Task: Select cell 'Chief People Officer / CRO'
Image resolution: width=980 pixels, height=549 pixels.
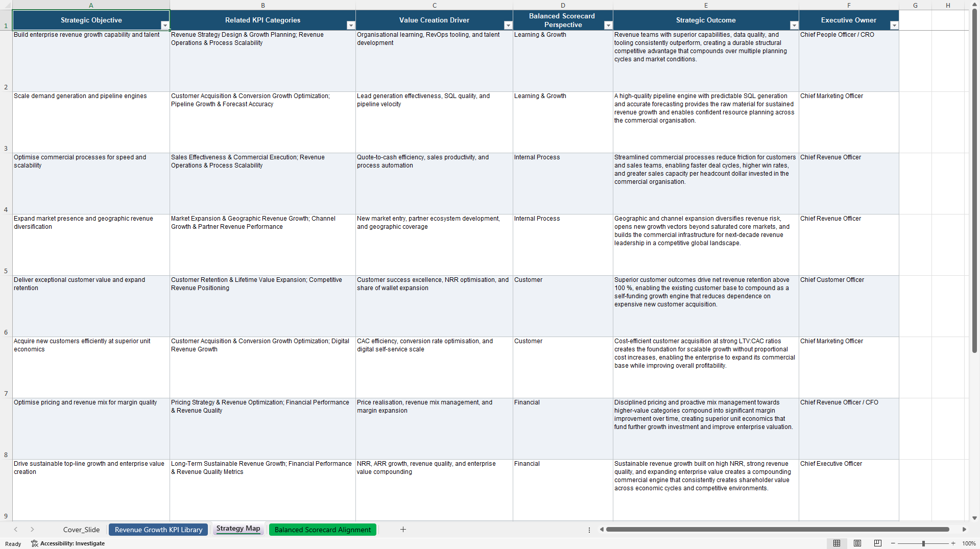Action: click(x=849, y=61)
